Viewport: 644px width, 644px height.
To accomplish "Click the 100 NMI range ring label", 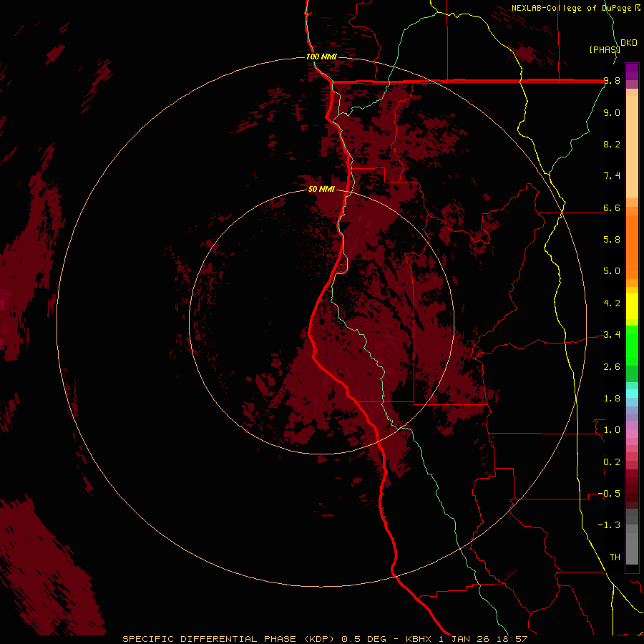I will click(321, 57).
